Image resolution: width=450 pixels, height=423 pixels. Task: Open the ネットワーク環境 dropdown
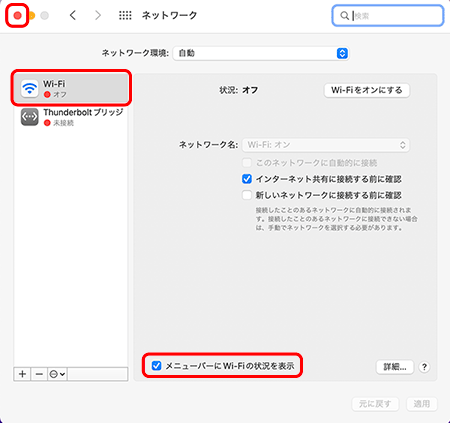(261, 53)
